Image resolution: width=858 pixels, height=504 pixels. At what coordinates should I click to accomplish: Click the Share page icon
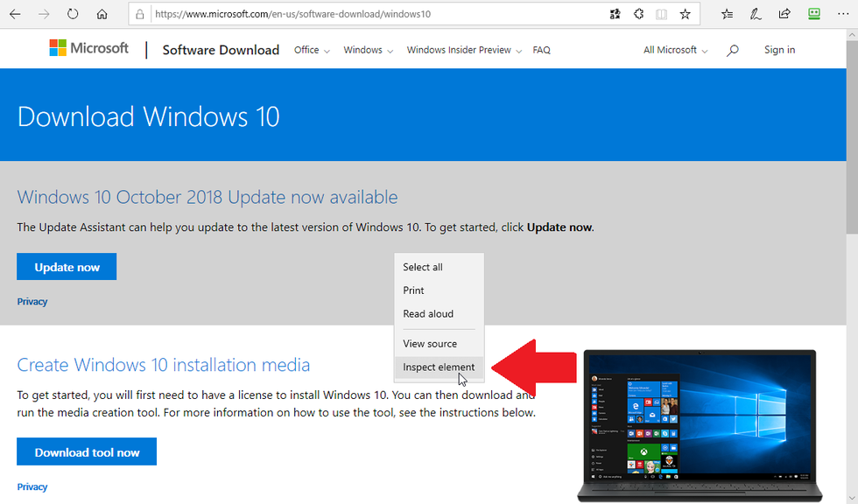784,14
